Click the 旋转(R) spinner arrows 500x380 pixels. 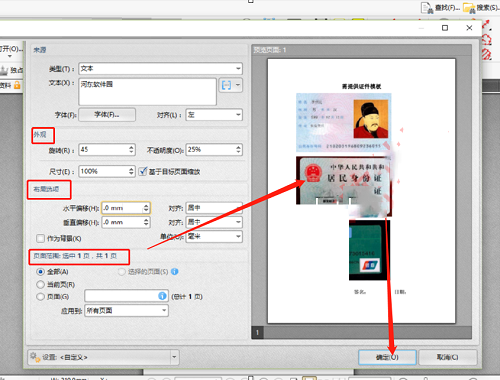tap(131, 150)
